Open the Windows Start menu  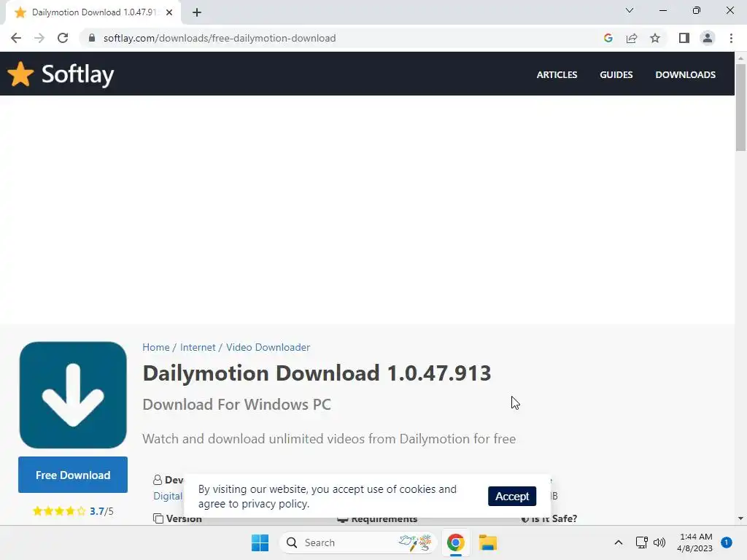click(x=260, y=542)
